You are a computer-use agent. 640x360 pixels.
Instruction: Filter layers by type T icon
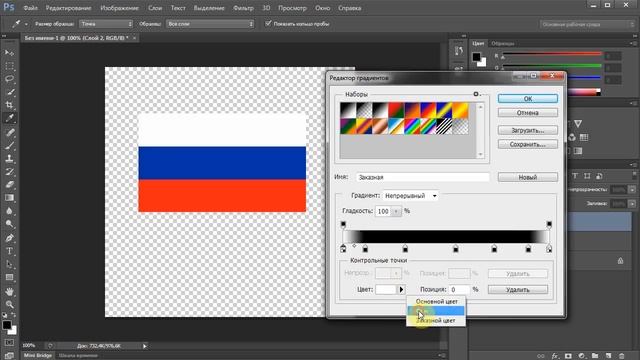575,176
